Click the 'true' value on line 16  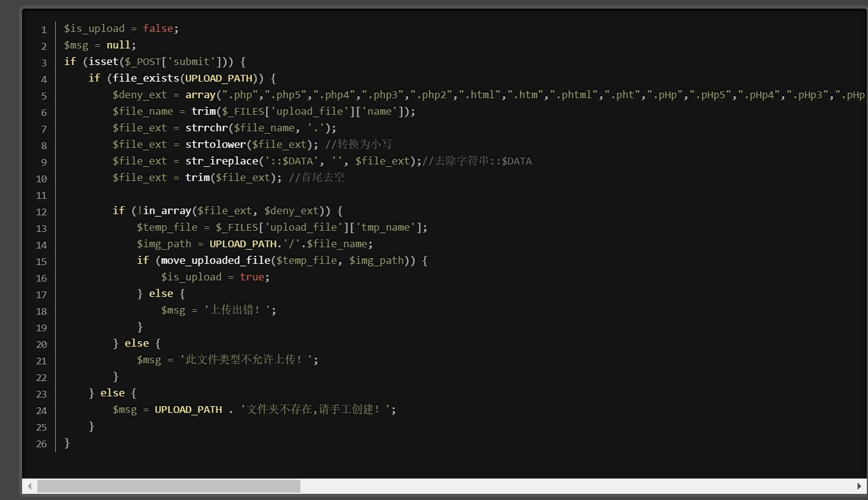[x=251, y=277]
